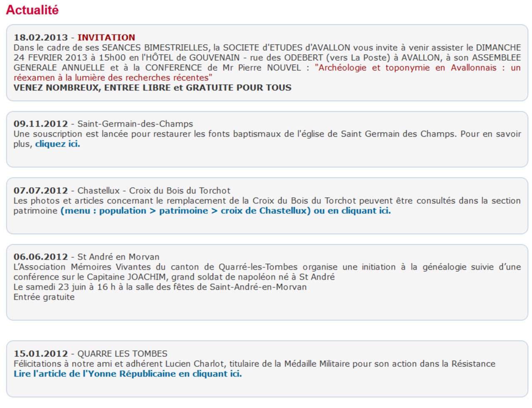Select the 'Les photos et articles concernant' sentence
This screenshot has width=532, height=408.
pos(267,205)
